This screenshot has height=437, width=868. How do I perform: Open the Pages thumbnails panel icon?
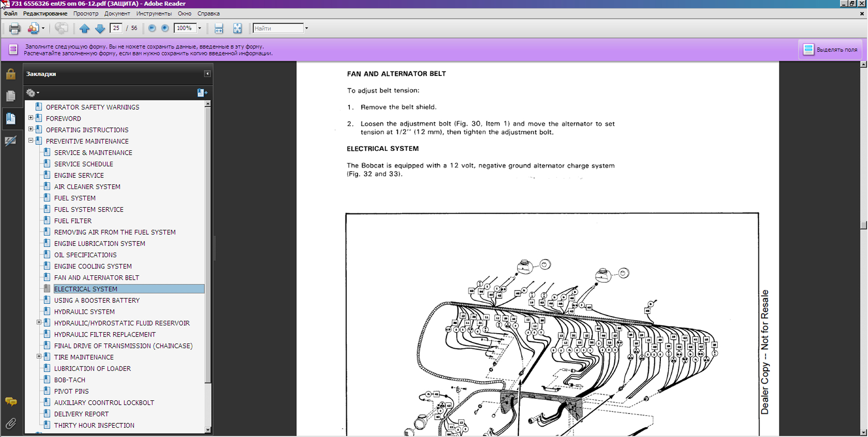(11, 96)
